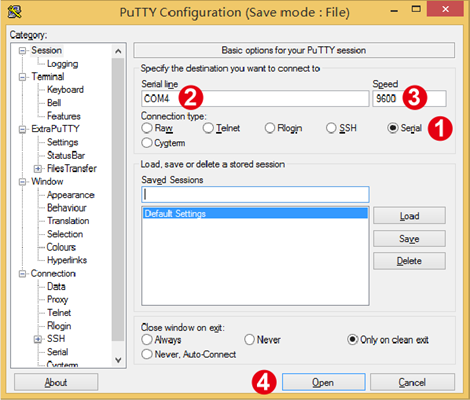This screenshot has height=400, width=470.
Task: Click the Delete session button
Action: [409, 261]
